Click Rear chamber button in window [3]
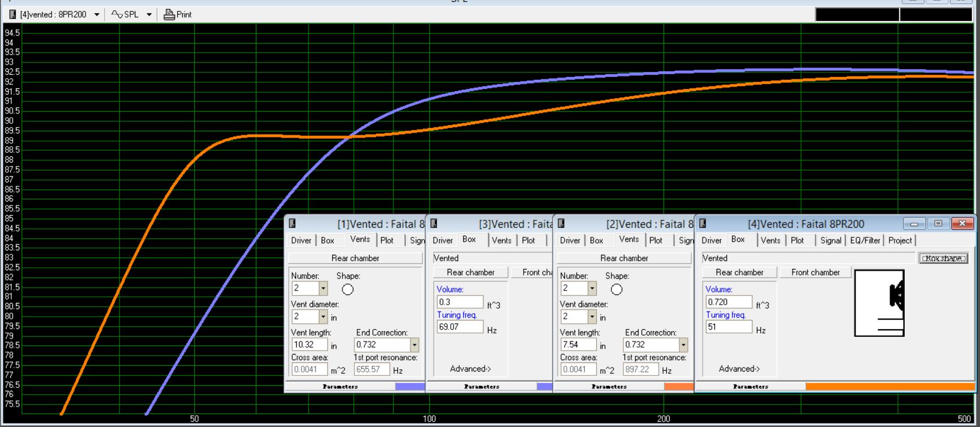Screen dimensions: 980x427 click(470, 272)
